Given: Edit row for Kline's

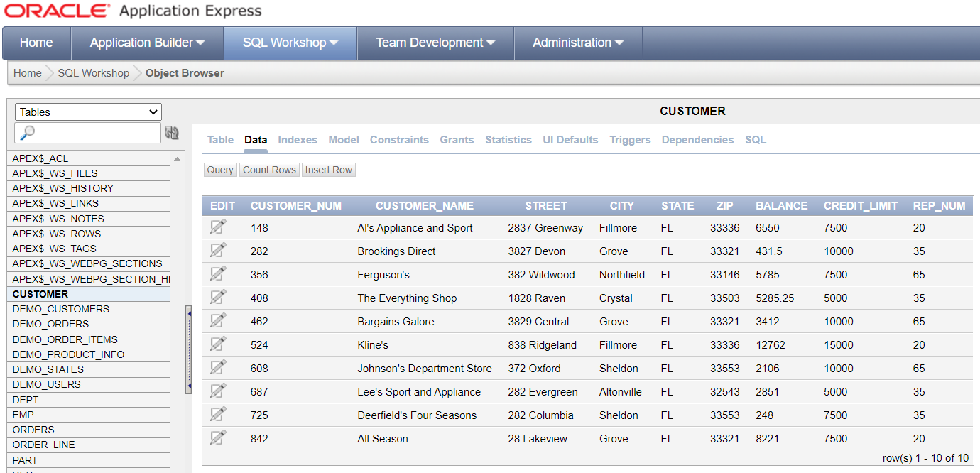Looking at the screenshot, I should tap(218, 344).
